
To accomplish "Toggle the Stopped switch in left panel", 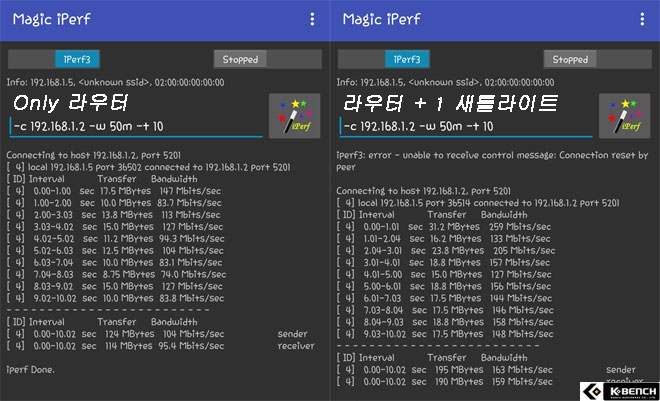I will [268, 59].
